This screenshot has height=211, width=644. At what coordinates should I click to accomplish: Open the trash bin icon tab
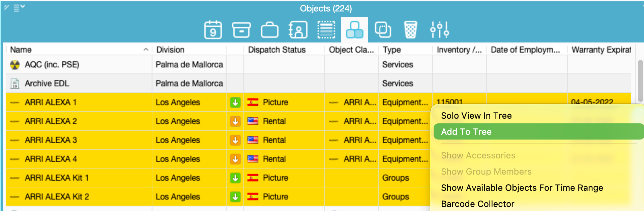(x=411, y=30)
